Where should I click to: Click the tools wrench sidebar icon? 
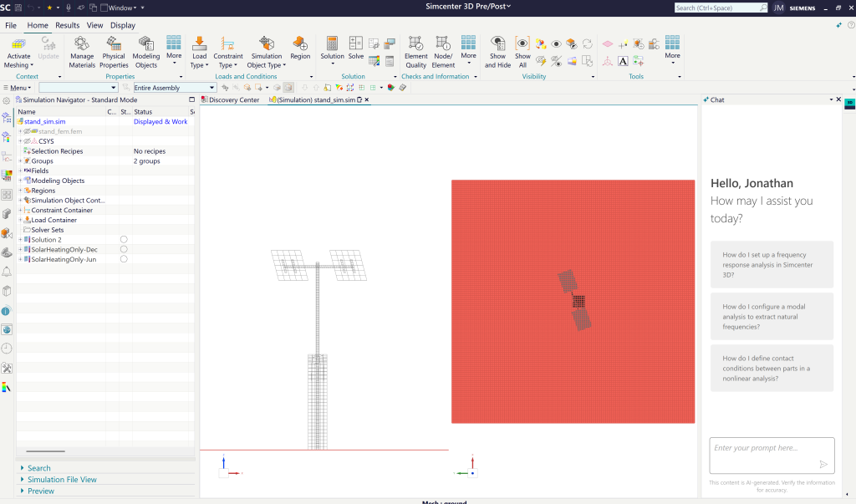[x=7, y=368]
